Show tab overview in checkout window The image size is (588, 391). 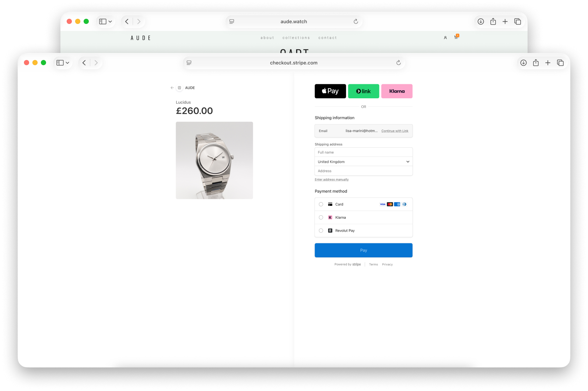coord(560,63)
